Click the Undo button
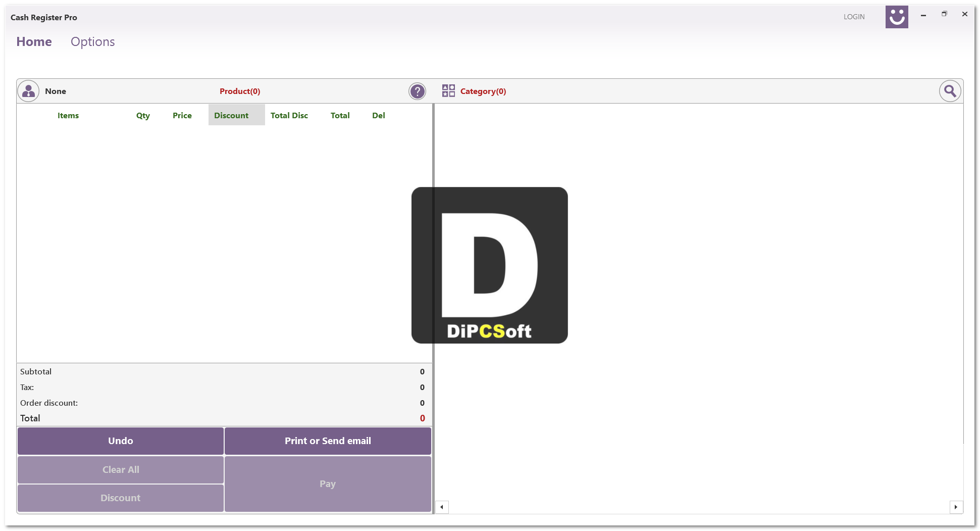 coord(121,441)
